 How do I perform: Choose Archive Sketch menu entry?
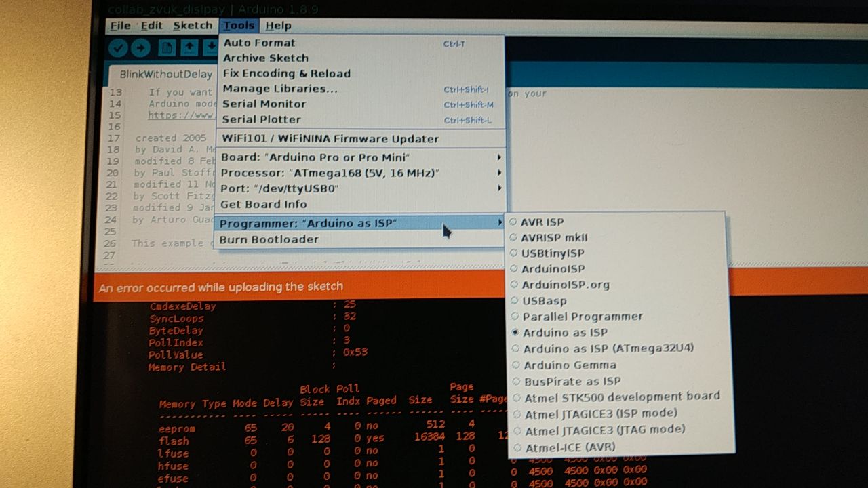tap(360, 58)
